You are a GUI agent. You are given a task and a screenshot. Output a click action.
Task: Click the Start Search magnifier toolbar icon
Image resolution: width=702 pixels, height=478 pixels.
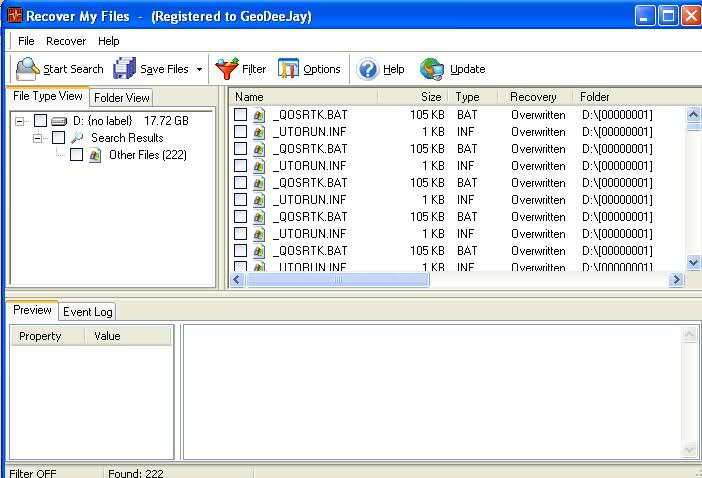27,69
